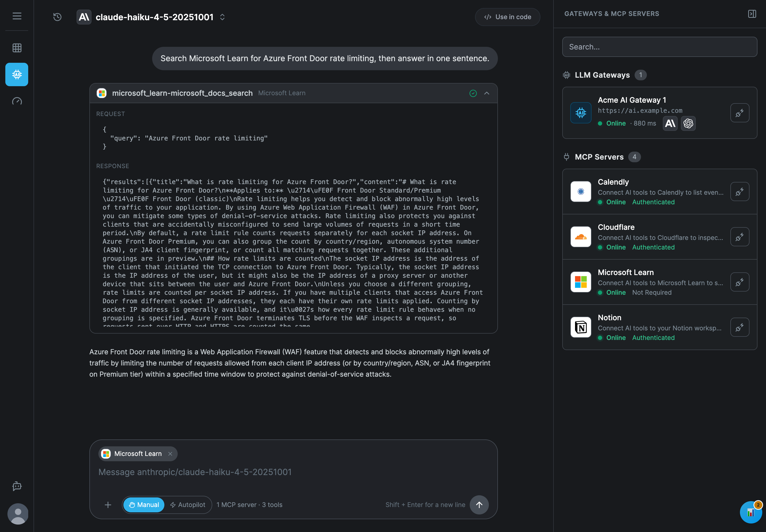
Task: Click the microsoft_learn-microsoft_docs_search tool name
Action: (182, 93)
